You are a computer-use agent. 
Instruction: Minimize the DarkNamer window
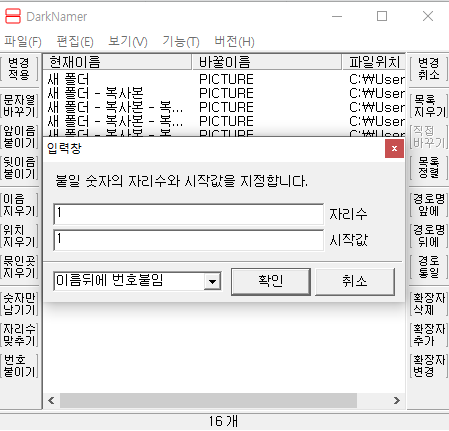(x=337, y=16)
